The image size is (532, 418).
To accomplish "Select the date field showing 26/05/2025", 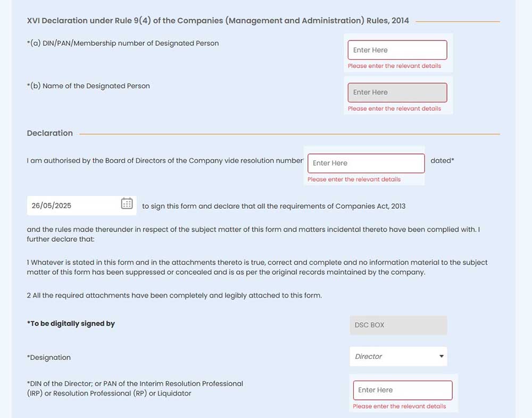I will [x=72, y=206].
